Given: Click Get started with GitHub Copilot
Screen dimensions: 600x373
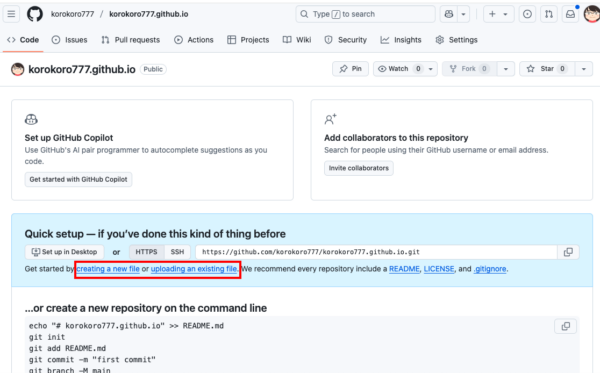Looking at the screenshot, I should 78,179.
